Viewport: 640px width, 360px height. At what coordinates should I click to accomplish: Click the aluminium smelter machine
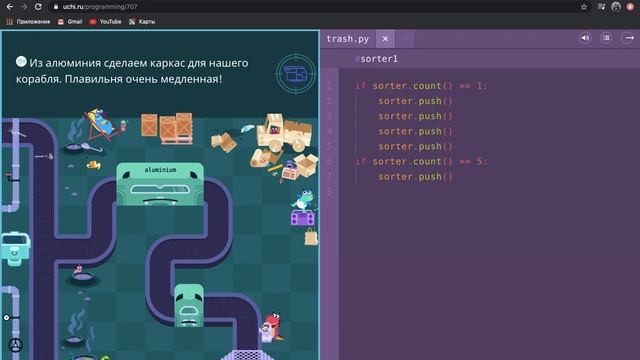[x=160, y=184]
